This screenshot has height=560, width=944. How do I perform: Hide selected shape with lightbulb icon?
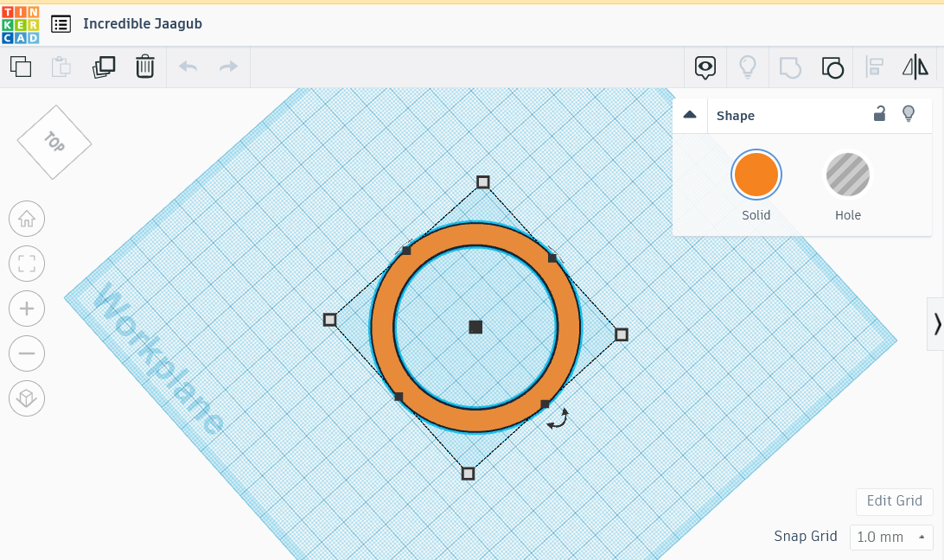click(909, 113)
